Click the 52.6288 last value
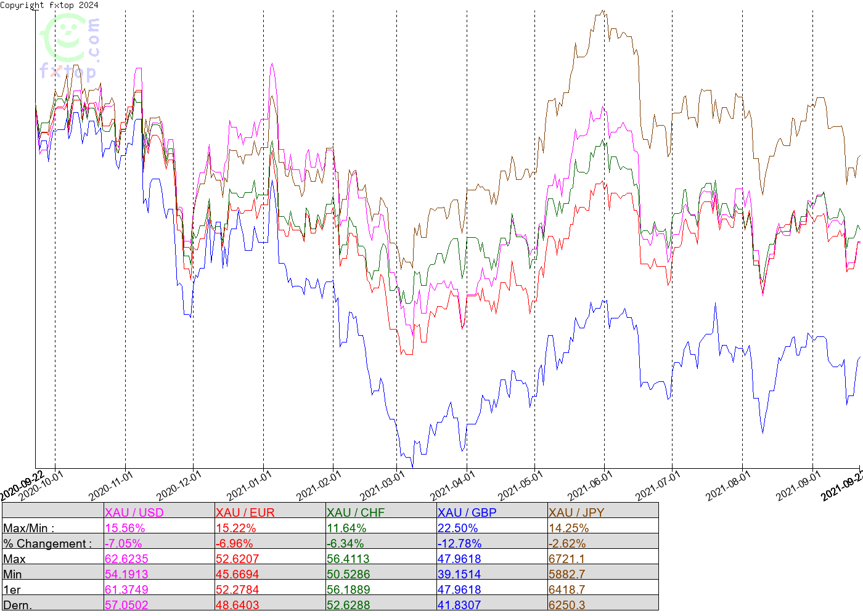Image resolution: width=863 pixels, height=616 pixels. (x=348, y=605)
